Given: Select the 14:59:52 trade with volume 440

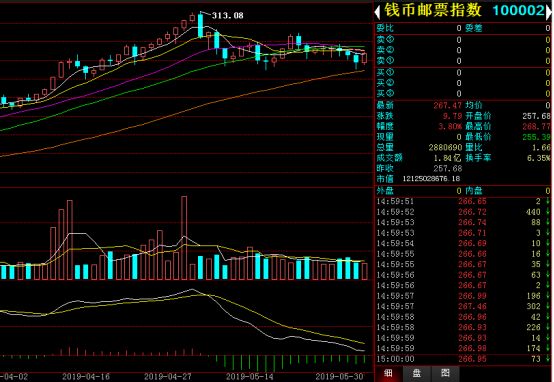Looking at the screenshot, I should click(x=463, y=212).
